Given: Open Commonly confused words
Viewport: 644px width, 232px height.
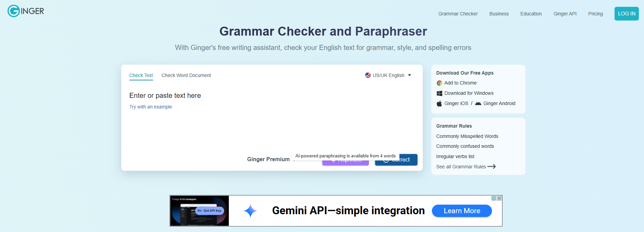Looking at the screenshot, I should click(x=465, y=146).
